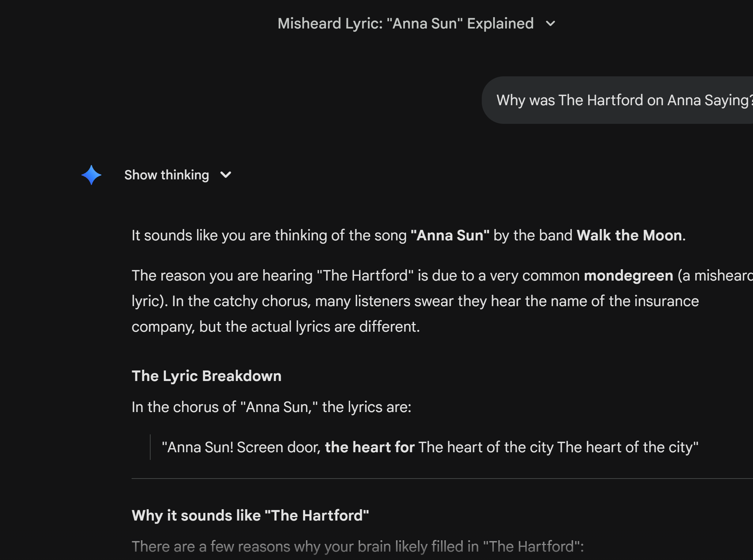
Task: Click the "Show thinking" label
Action: 167,175
